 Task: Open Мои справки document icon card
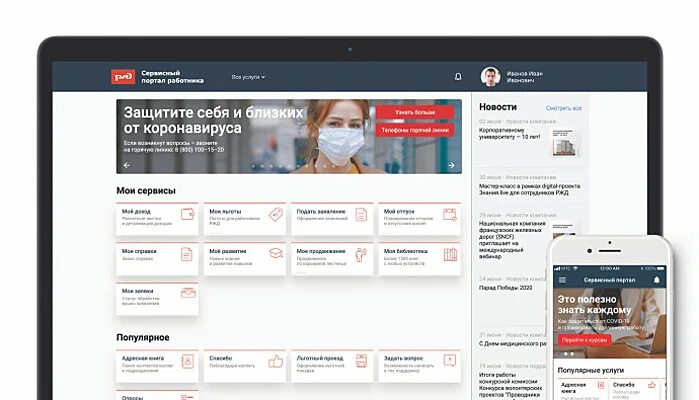[157, 259]
